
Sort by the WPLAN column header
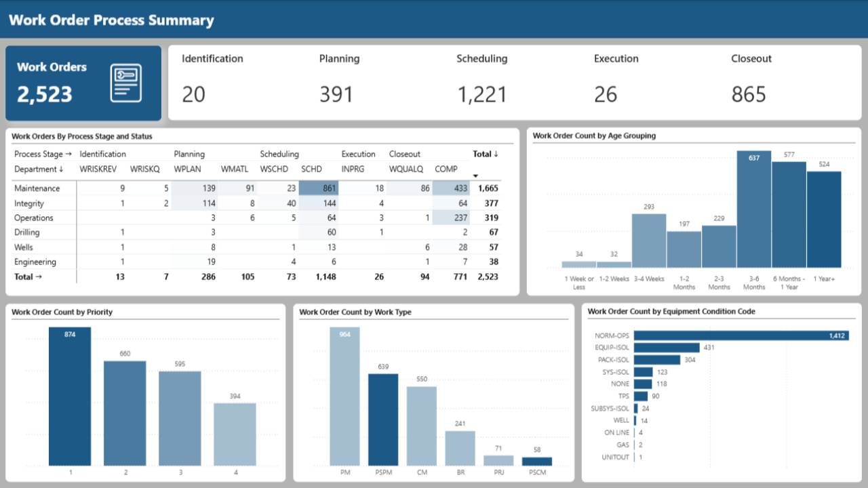click(188, 169)
